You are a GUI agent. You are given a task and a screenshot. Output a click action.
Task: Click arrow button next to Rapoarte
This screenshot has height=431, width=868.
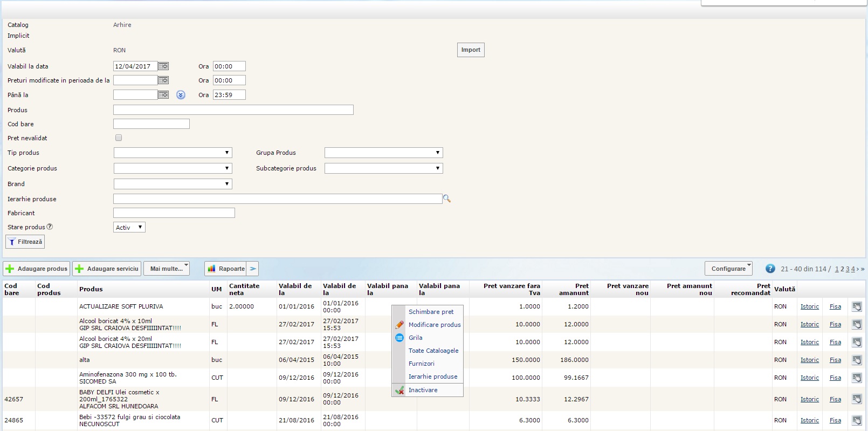[253, 269]
